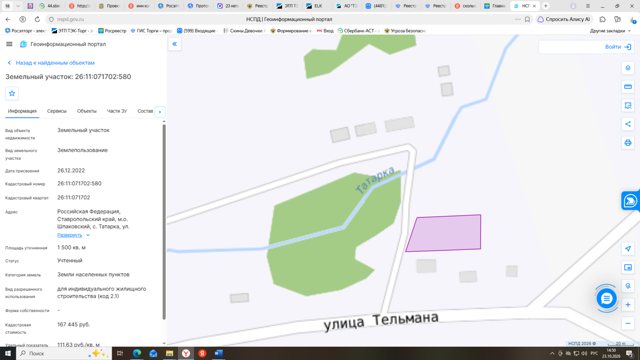Locate my position with arrow icon
The width and height of the screenshot is (640, 360).
[628, 249]
